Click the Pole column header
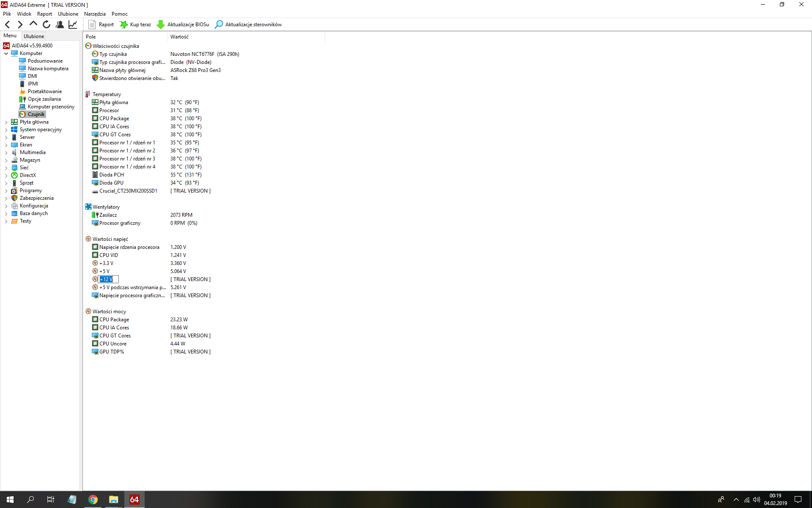 point(126,37)
